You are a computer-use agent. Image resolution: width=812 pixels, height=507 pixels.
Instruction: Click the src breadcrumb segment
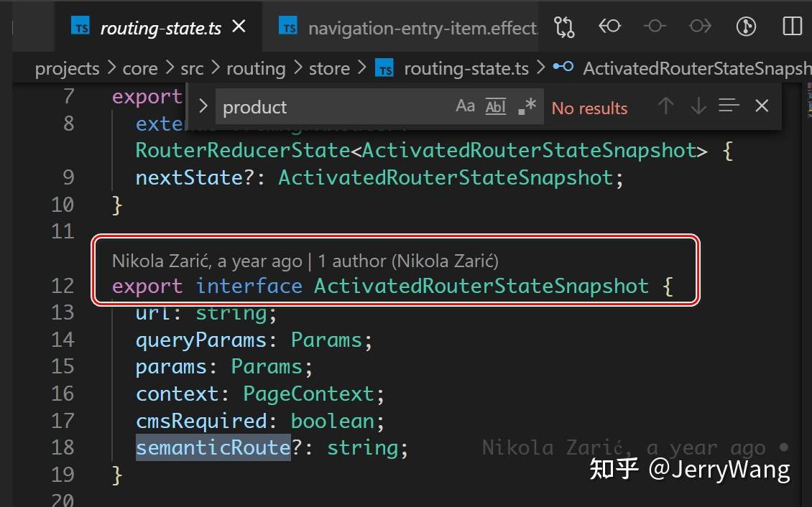[x=192, y=68]
